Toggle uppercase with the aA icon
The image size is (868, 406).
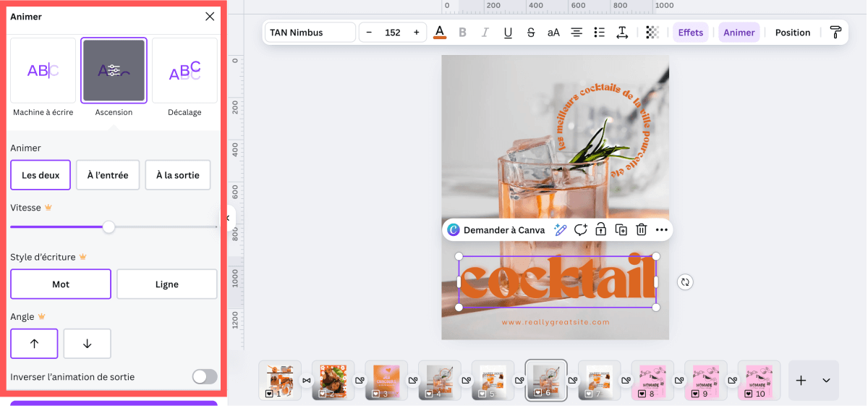[x=553, y=33]
